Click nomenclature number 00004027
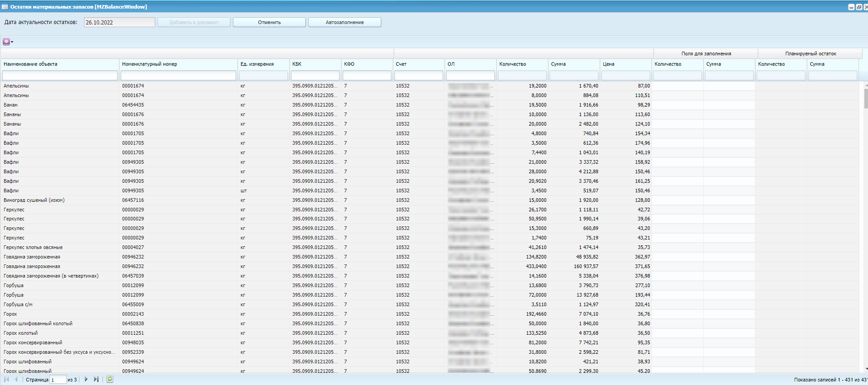Screen dimensions: 868x386 133,247
